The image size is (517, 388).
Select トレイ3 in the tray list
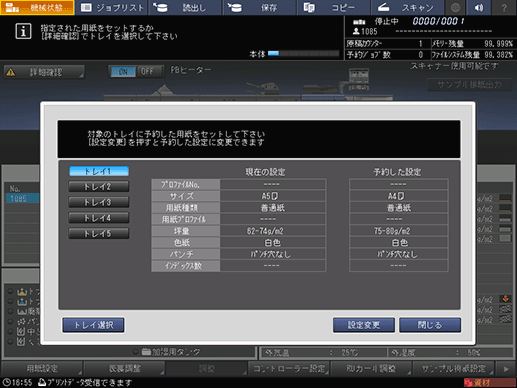point(99,202)
